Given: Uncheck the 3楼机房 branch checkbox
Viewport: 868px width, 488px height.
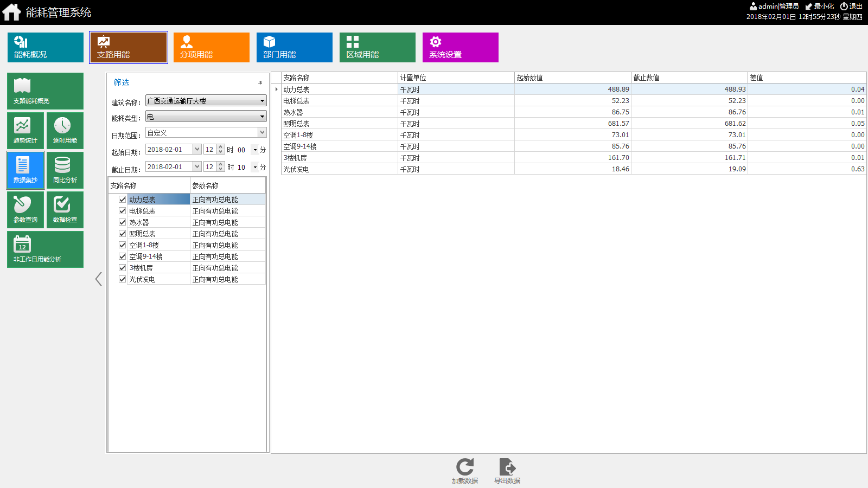Looking at the screenshot, I should coord(122,268).
